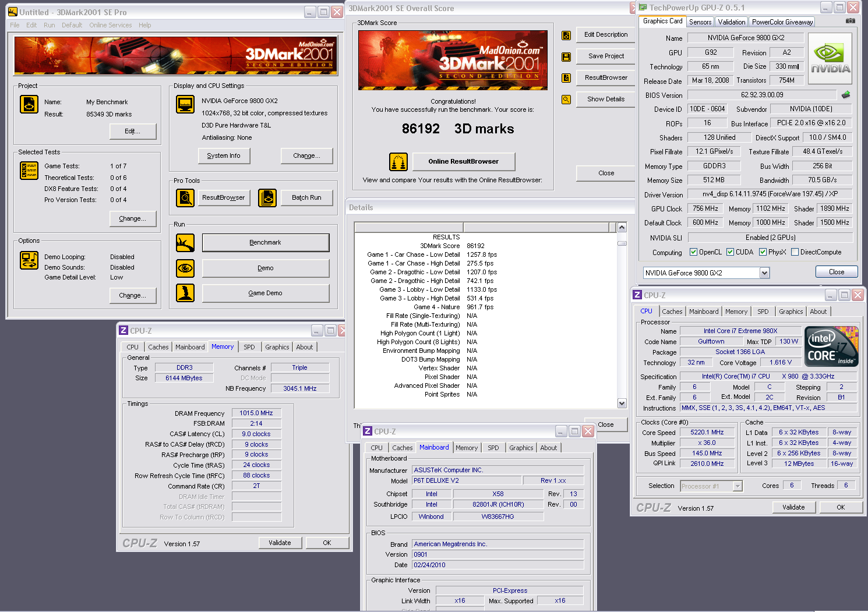
Task: Click Edit button in Project section
Action: [x=133, y=131]
